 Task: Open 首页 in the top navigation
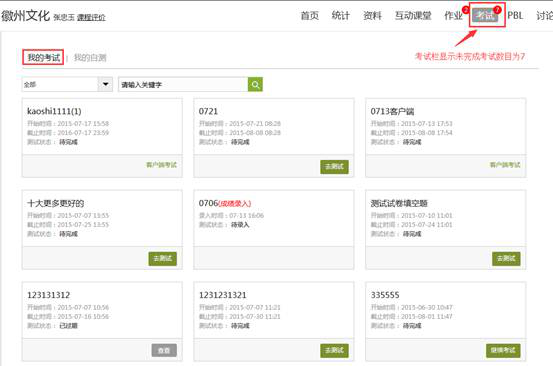(309, 16)
